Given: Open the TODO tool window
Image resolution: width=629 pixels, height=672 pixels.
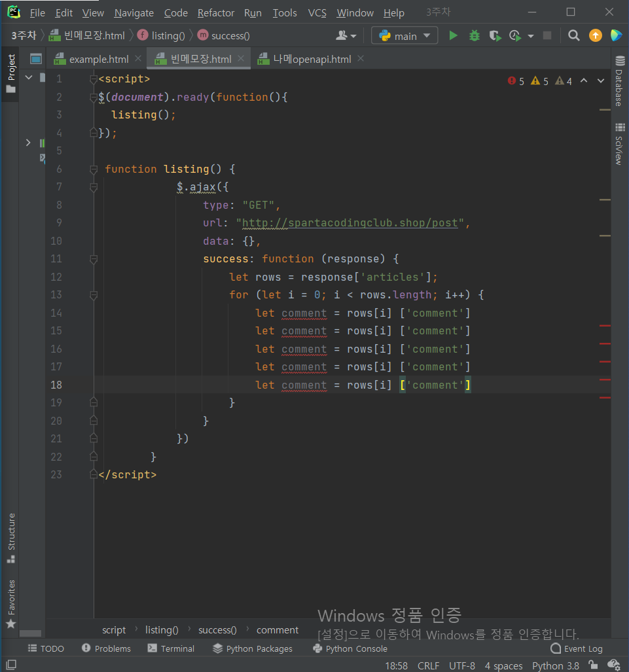Looking at the screenshot, I should pos(46,648).
